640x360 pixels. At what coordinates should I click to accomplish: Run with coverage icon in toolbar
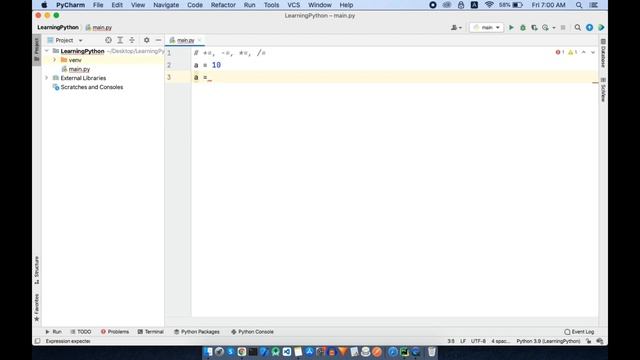point(534,27)
